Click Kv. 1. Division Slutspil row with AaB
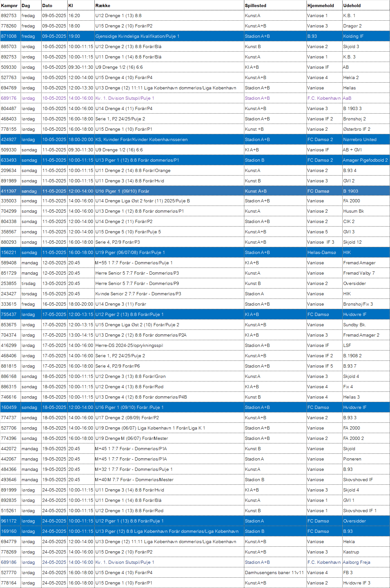The width and height of the screenshot is (390, 588). [x=195, y=98]
